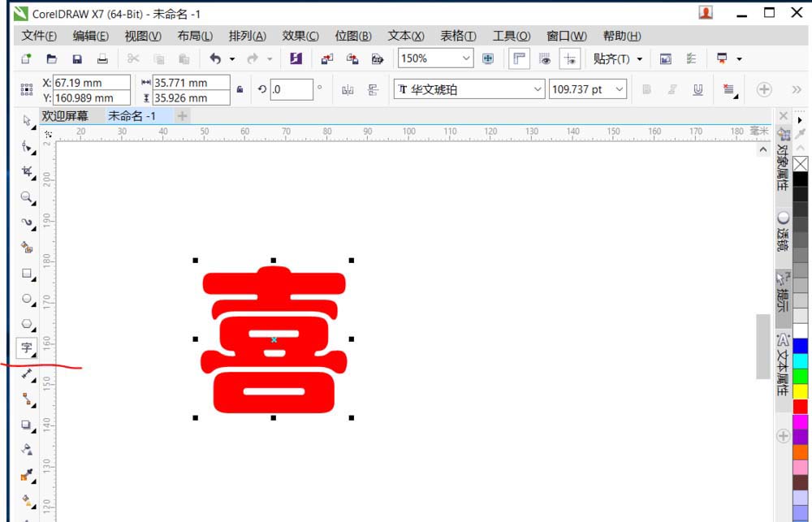Expand the 贴齐 snap-to dropdown

[640, 59]
